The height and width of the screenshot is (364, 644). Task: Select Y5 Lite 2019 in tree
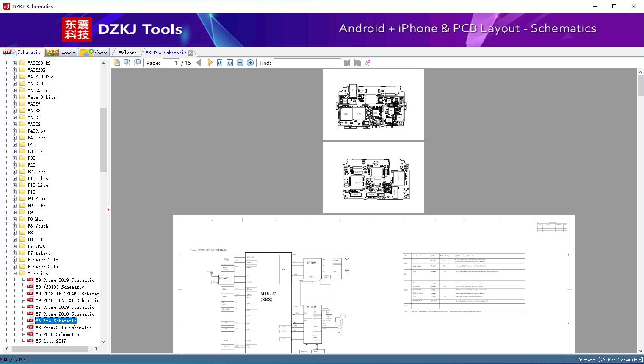51,341
